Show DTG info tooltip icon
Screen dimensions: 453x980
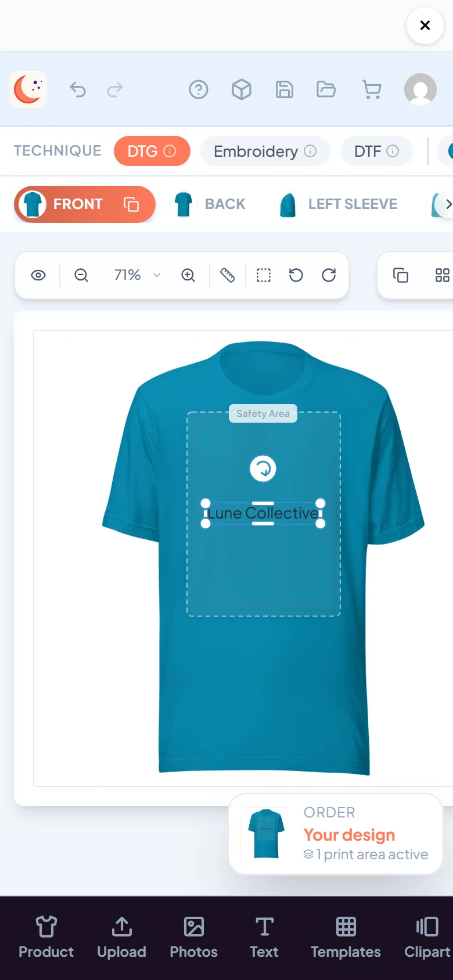click(x=170, y=151)
